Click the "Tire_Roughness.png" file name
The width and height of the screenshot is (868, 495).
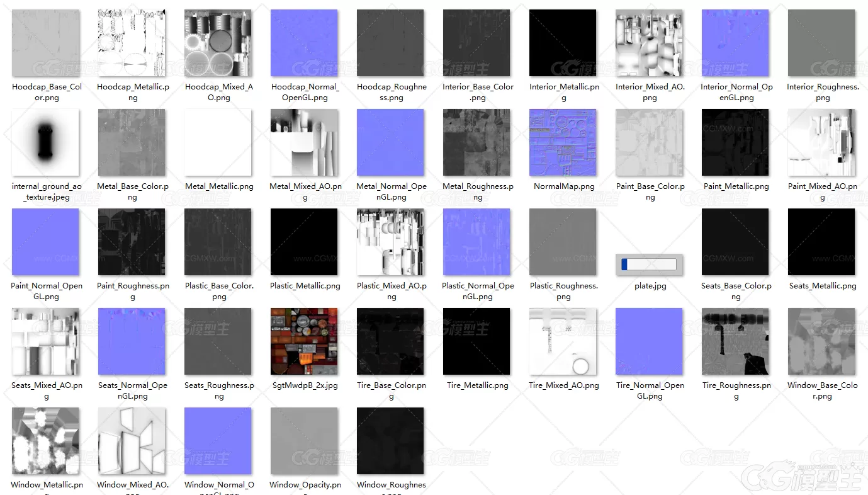[x=736, y=390]
